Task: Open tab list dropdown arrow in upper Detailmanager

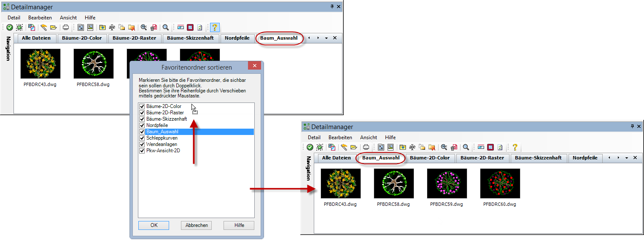Action: pos(326,38)
